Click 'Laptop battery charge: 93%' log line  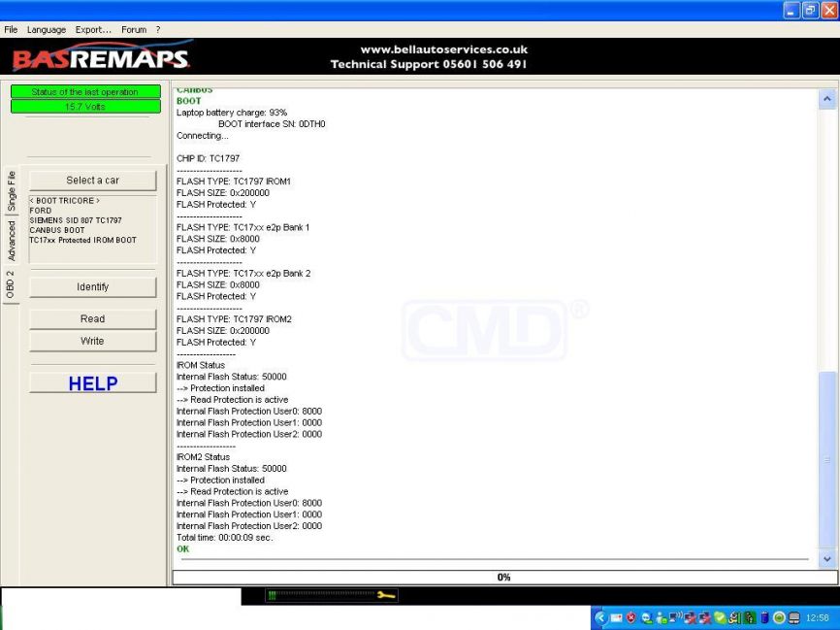(x=232, y=112)
